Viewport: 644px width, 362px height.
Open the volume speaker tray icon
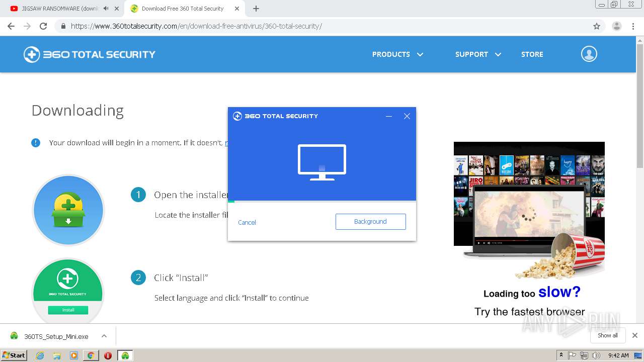tap(596, 355)
